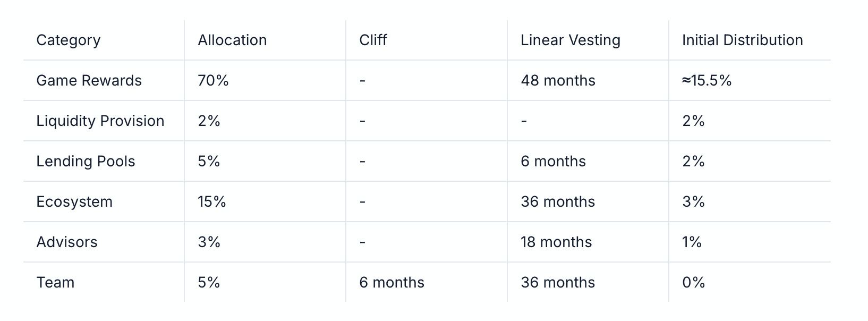Click the Category column header
Screen dimensions: 868x321
[x=69, y=40]
